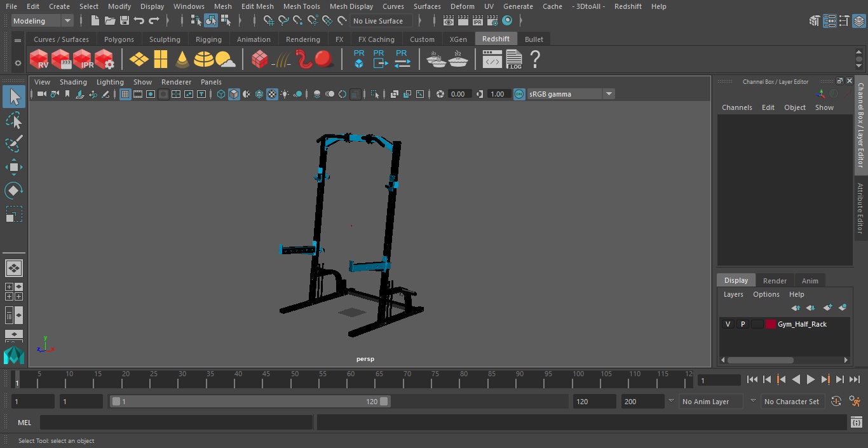Toggle viewport grid display
Screen dimensions: 868x448
point(125,94)
